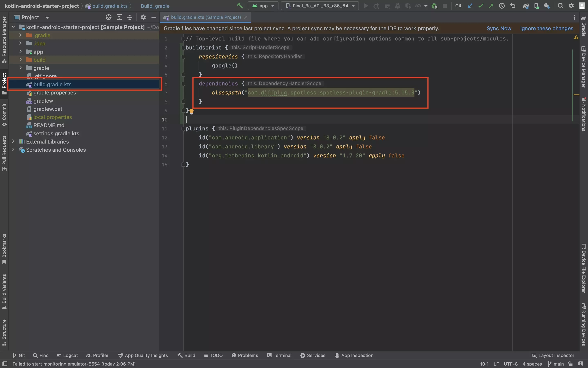Click the Debug app bug icon
This screenshot has height=368, width=588.
398,6
